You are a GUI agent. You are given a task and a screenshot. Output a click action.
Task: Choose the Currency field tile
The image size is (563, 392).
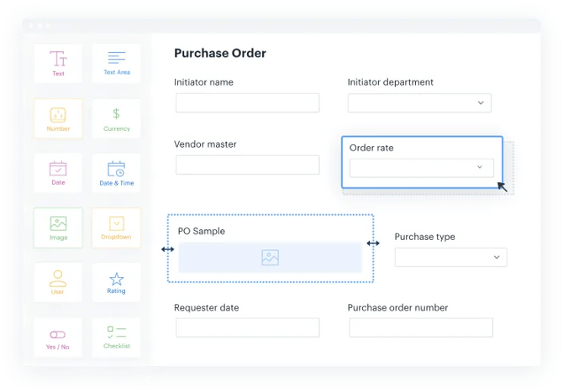(116, 118)
